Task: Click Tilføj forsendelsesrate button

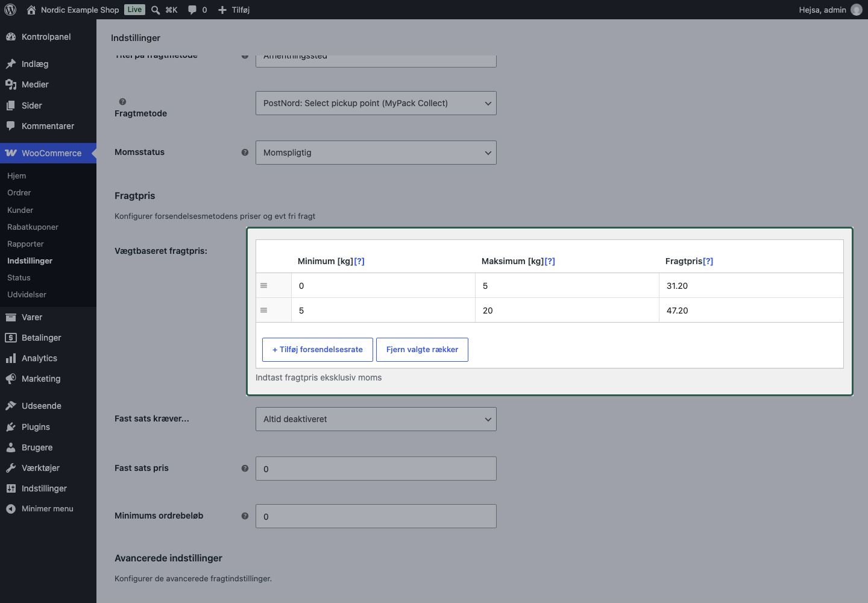Action: pyautogui.click(x=318, y=350)
